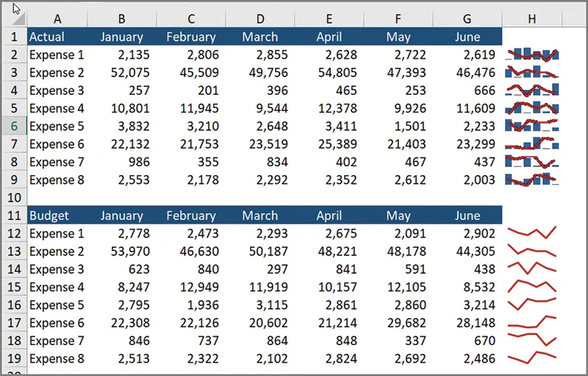Select the Actual table's June header cell
This screenshot has width=588, height=376.
[x=467, y=37]
